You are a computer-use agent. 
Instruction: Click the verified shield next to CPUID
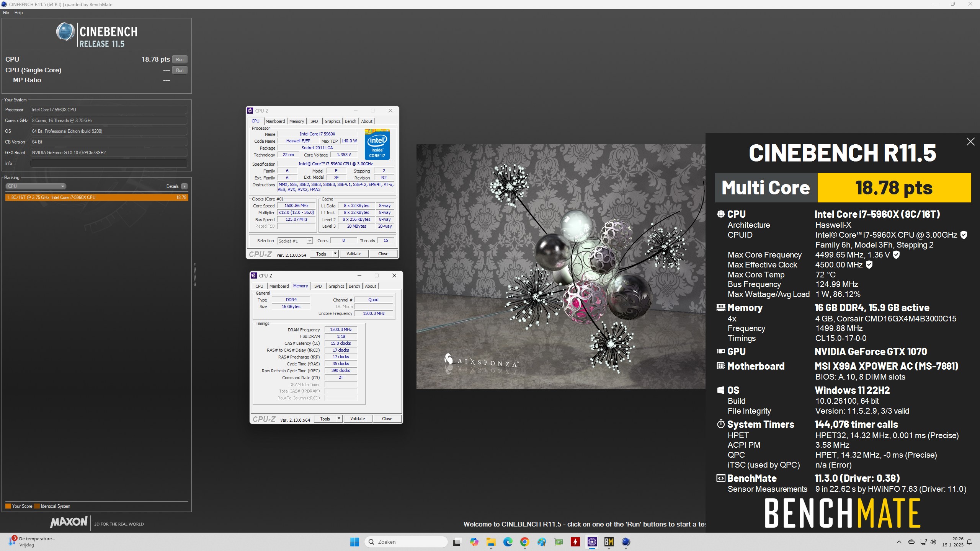[964, 235]
